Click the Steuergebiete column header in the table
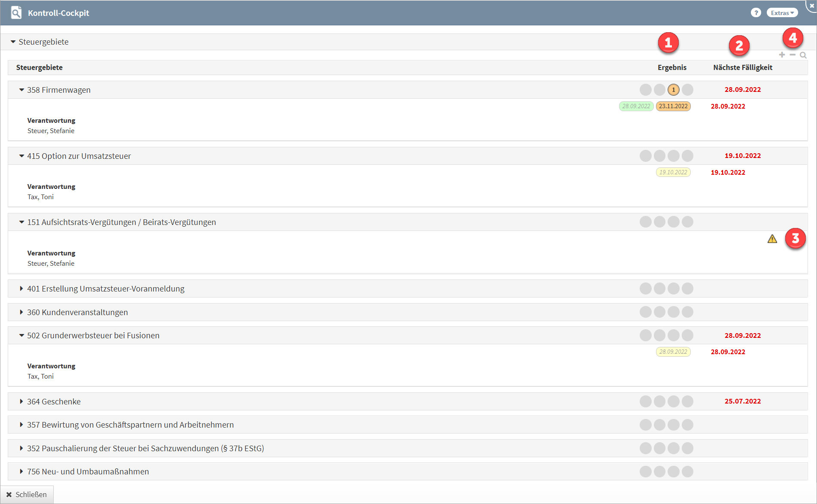Screen dimensions: 817x504 (x=39, y=67)
